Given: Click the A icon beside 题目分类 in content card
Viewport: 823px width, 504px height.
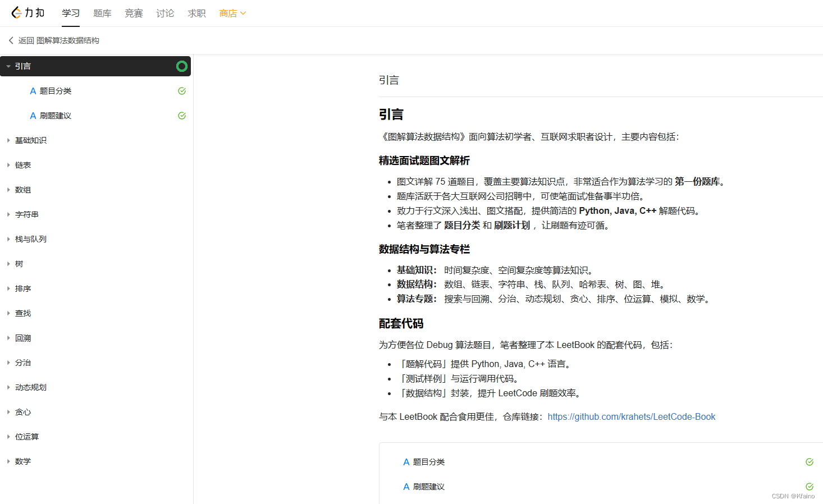Looking at the screenshot, I should [x=406, y=462].
